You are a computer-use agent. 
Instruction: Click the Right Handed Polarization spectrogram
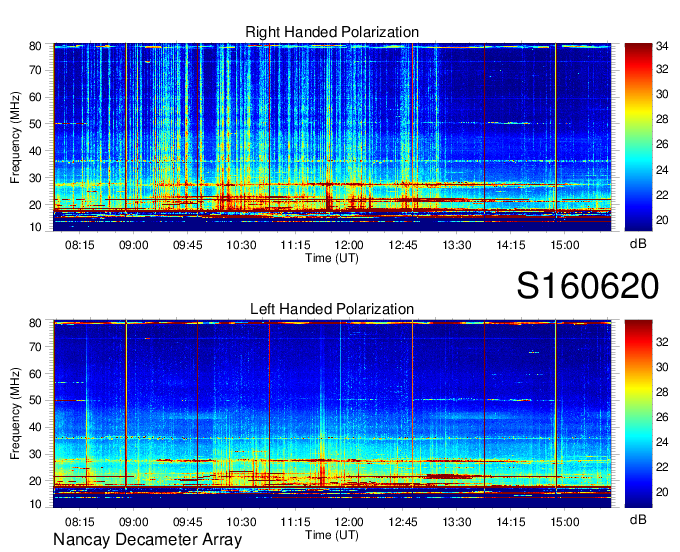(332, 137)
